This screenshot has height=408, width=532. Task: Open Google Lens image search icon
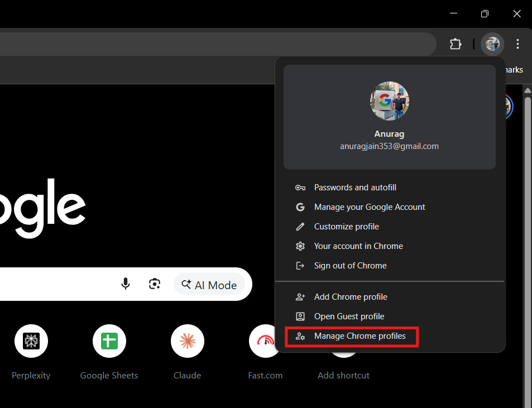tap(155, 284)
